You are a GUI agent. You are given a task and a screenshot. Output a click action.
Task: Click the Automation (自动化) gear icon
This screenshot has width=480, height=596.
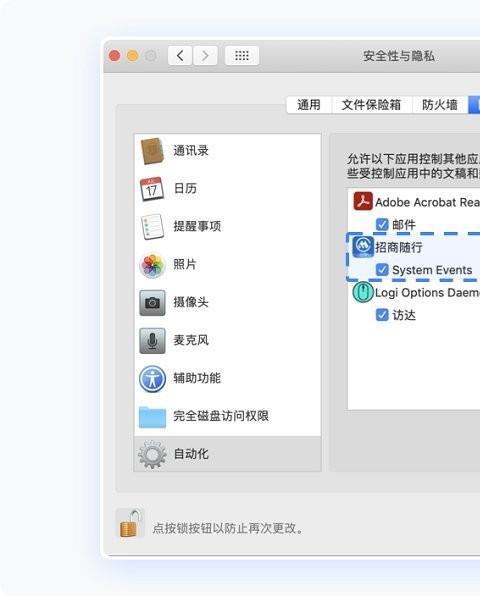pos(152,454)
